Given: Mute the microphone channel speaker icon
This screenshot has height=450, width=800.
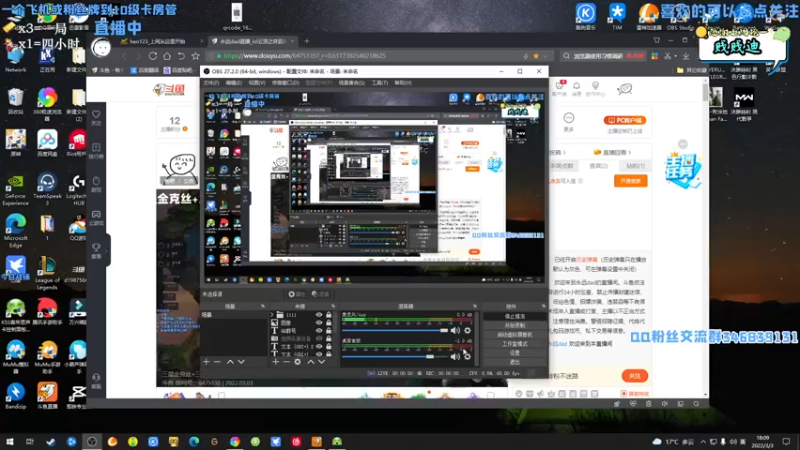Looking at the screenshot, I should tap(455, 331).
